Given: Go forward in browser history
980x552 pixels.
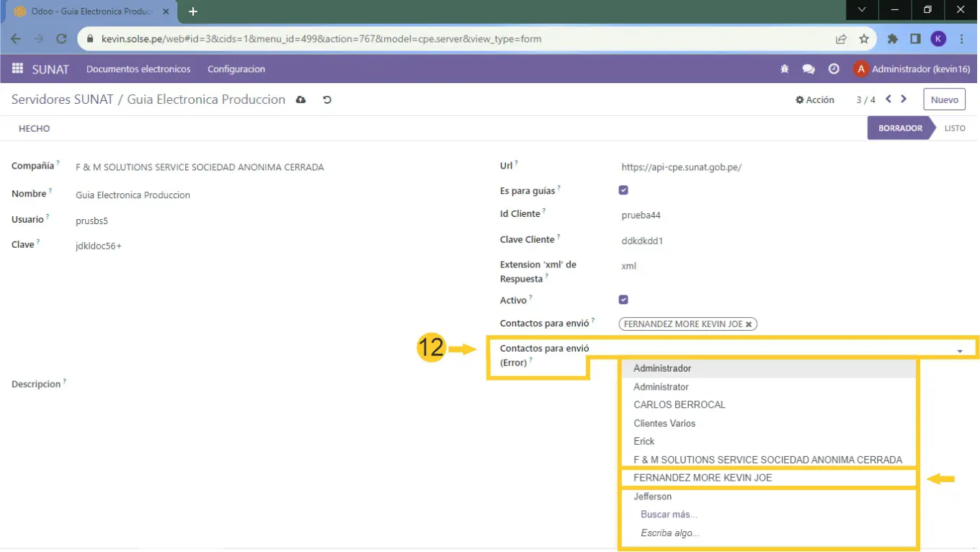Looking at the screenshot, I should click(x=39, y=39).
